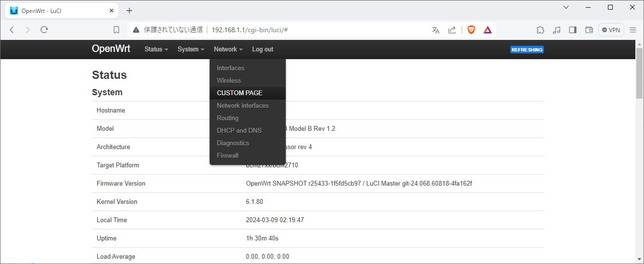The image size is (644, 264).
Task: Open DHCP and DNS menu entry
Action: click(x=248, y=130)
